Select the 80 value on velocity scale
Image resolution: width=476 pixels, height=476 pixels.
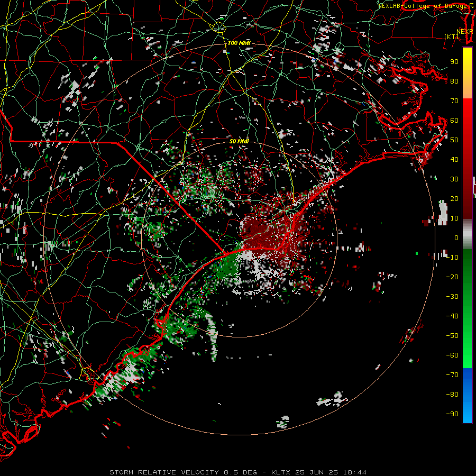click(x=454, y=81)
